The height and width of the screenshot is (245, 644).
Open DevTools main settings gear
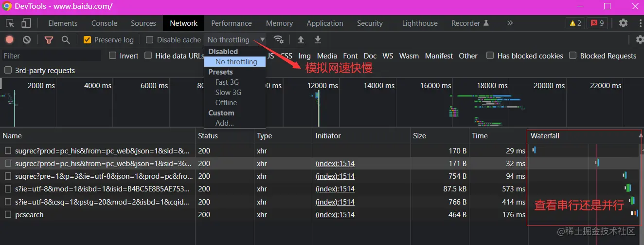coord(623,23)
